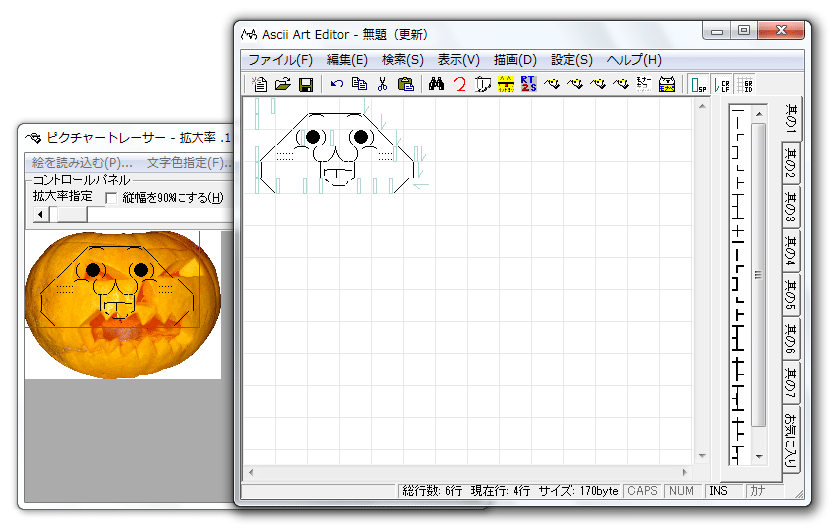The height and width of the screenshot is (528, 833).
Task: Open the 表示(V) menu
Action: pos(458,59)
